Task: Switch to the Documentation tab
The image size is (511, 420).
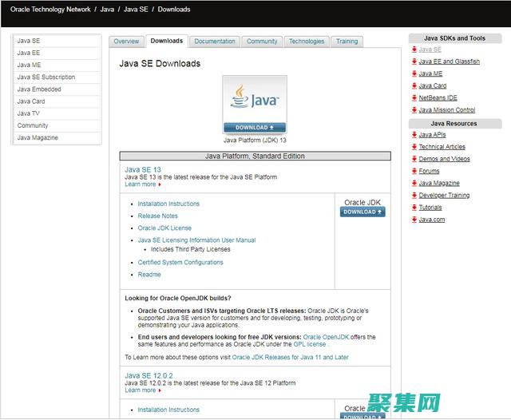Action: pyautogui.click(x=215, y=42)
